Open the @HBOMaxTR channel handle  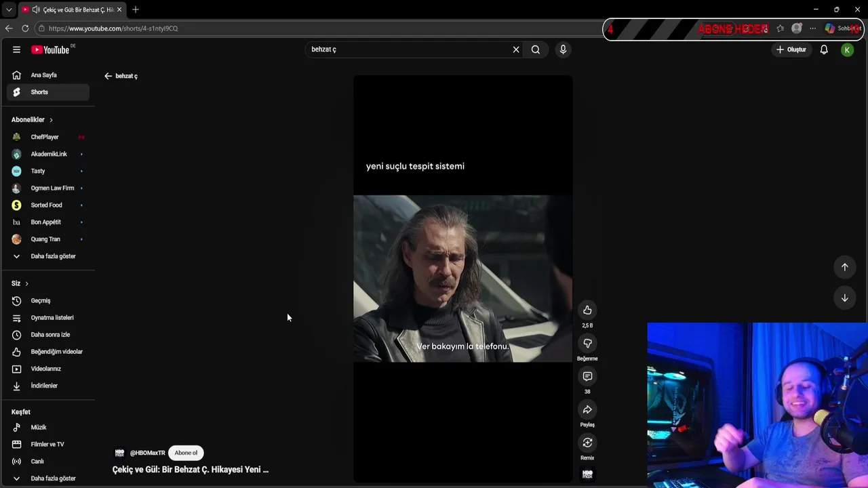tap(147, 453)
